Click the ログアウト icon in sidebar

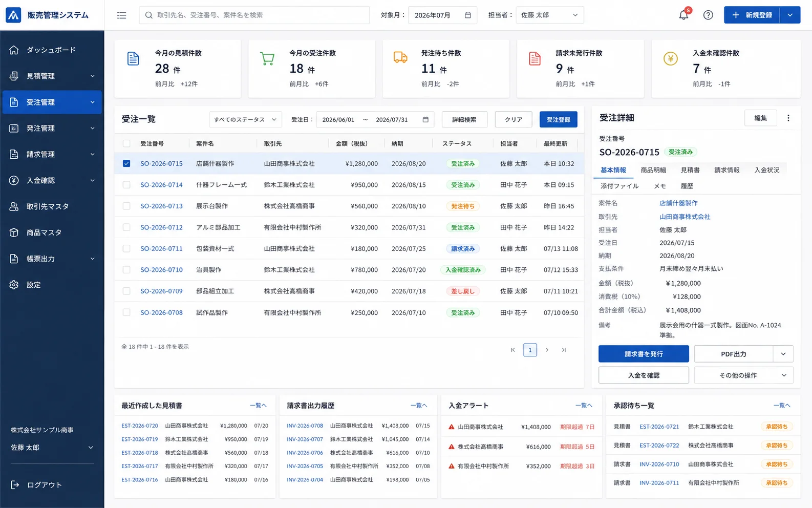(15, 485)
